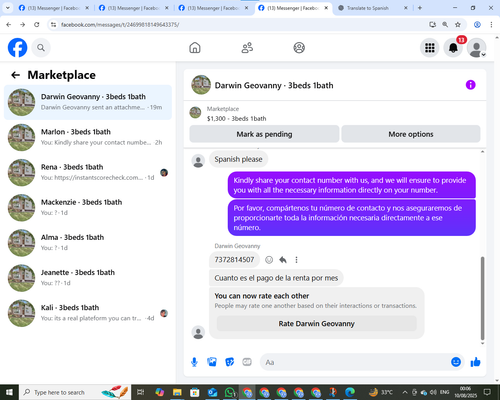Click More options button

[411, 134]
